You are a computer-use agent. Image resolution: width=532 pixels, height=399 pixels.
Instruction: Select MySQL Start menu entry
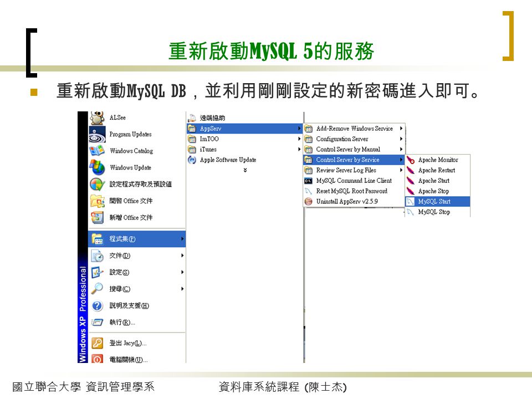(x=438, y=202)
